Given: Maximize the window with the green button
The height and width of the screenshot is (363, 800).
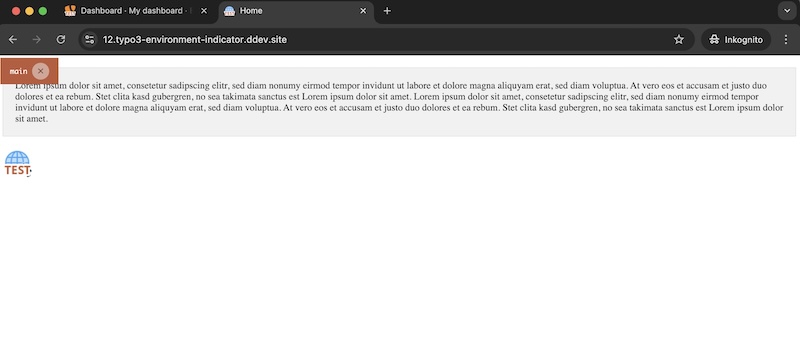Looking at the screenshot, I should (43, 11).
